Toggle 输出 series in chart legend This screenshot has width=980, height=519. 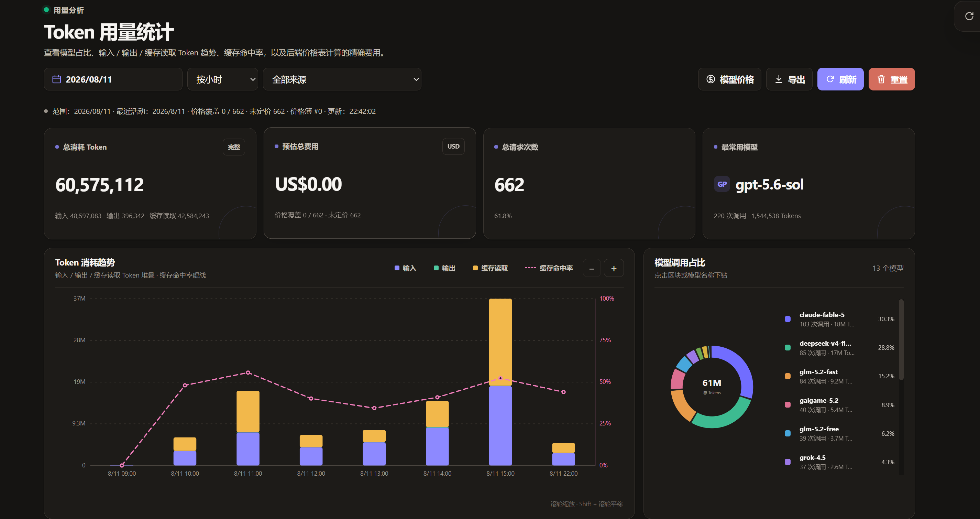pos(444,268)
